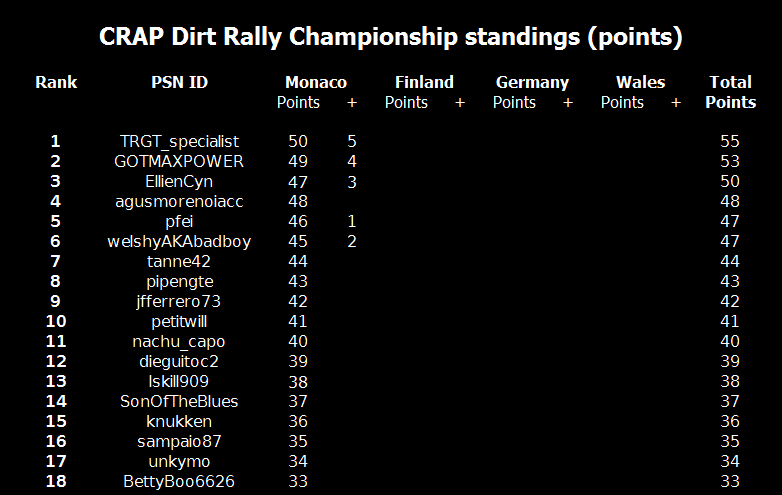
Task: Select the Rank column header
Action: [56, 82]
